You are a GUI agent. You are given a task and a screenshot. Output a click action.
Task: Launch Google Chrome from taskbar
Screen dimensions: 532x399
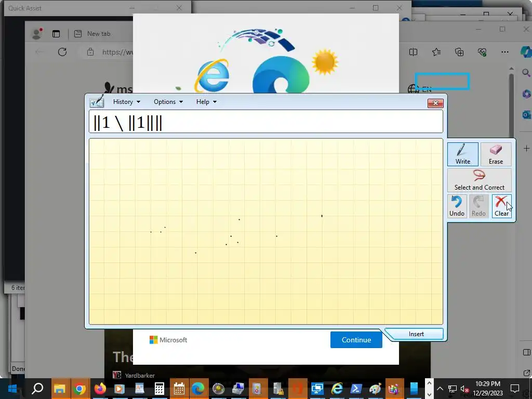pos(79,389)
